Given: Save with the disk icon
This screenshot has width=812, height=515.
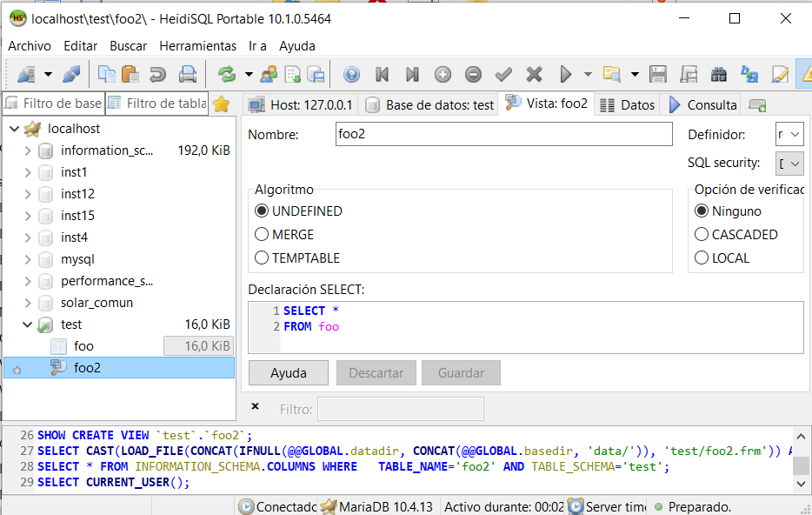Looking at the screenshot, I should click(x=657, y=74).
